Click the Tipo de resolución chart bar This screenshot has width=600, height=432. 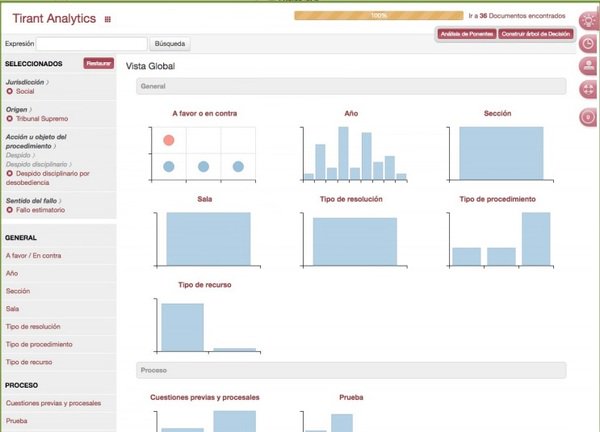(355, 241)
